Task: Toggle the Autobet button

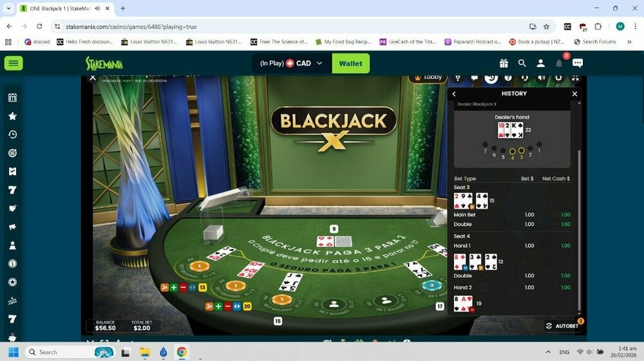Action: coord(562,326)
